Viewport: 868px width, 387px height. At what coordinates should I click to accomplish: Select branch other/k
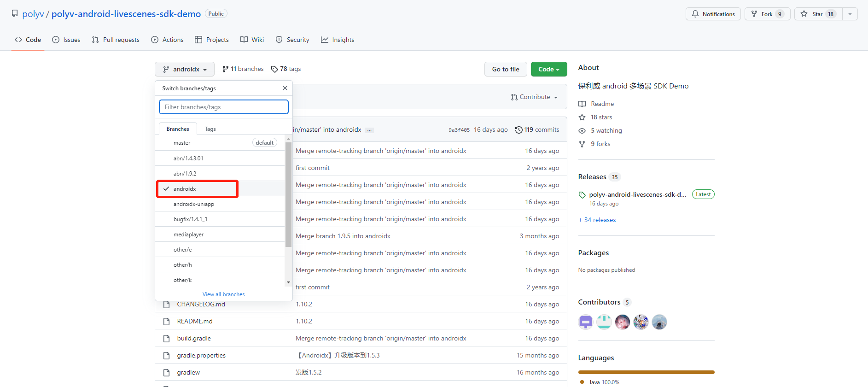pos(220,280)
